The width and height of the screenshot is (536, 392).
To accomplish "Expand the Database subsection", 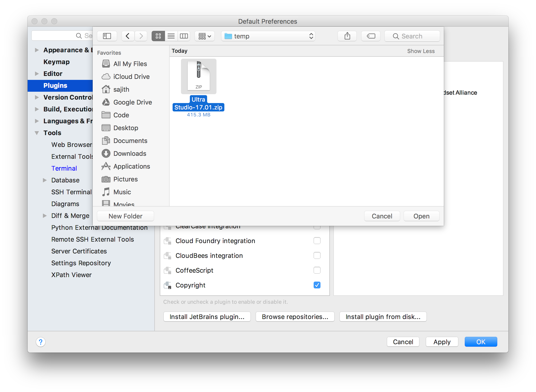I will pyautogui.click(x=45, y=180).
